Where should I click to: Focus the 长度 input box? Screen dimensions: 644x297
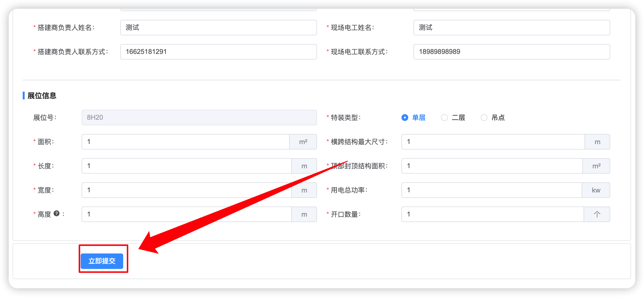(187, 166)
